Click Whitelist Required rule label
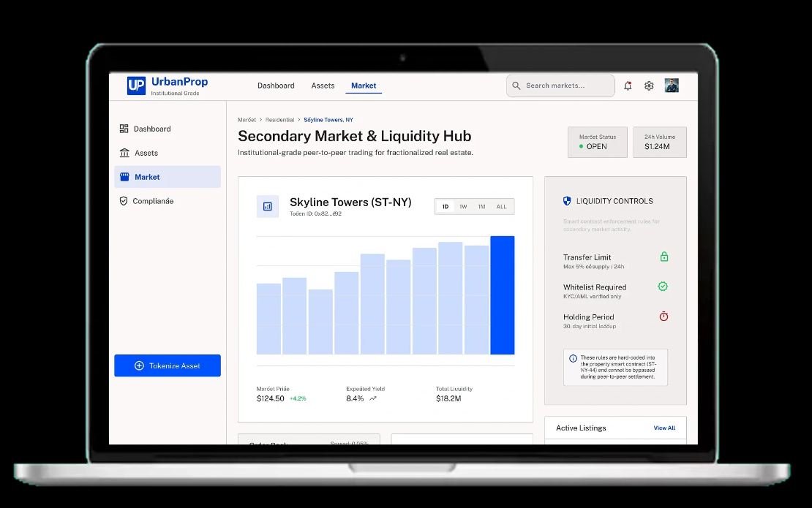The image size is (812, 508). (595, 287)
